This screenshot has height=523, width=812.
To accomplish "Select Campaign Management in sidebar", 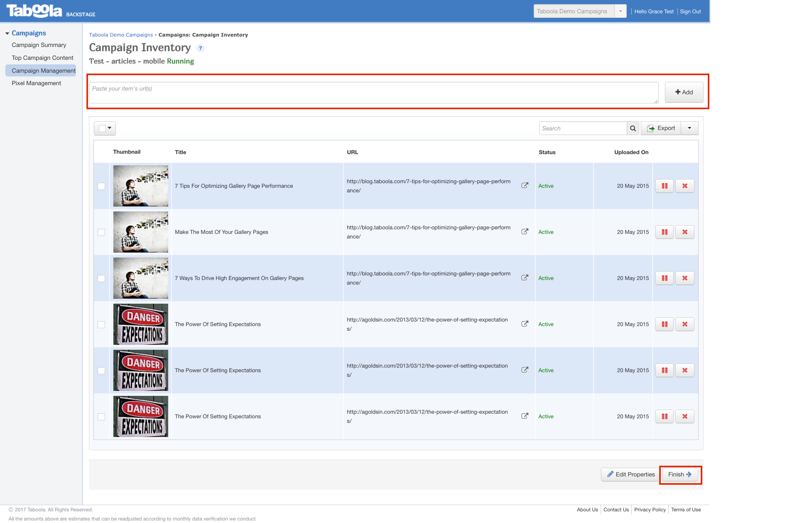I will click(41, 71).
